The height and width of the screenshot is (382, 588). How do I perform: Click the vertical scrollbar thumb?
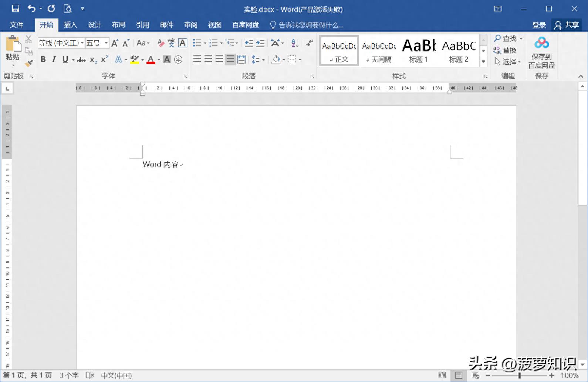tap(582, 148)
